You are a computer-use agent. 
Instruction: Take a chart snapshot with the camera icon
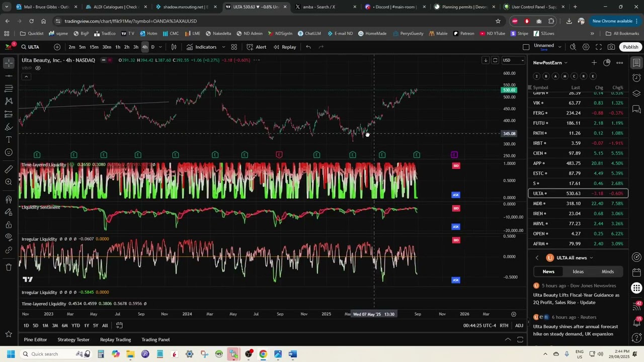(x=611, y=47)
